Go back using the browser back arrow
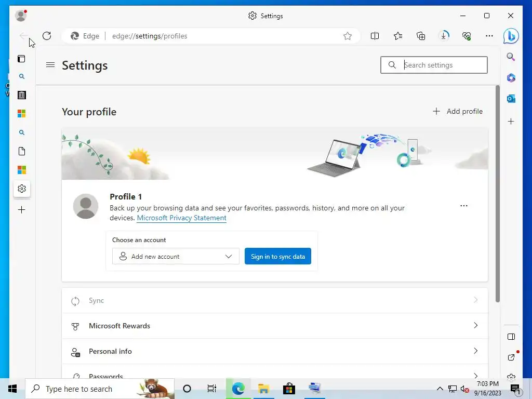The width and height of the screenshot is (532, 399). (x=23, y=36)
